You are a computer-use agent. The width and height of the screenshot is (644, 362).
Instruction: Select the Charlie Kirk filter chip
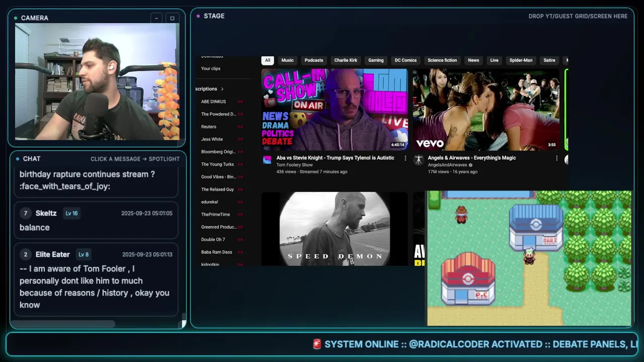pos(346,60)
